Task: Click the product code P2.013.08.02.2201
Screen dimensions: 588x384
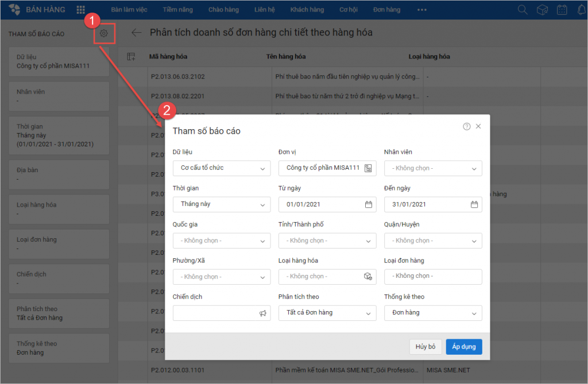Action: (x=178, y=96)
